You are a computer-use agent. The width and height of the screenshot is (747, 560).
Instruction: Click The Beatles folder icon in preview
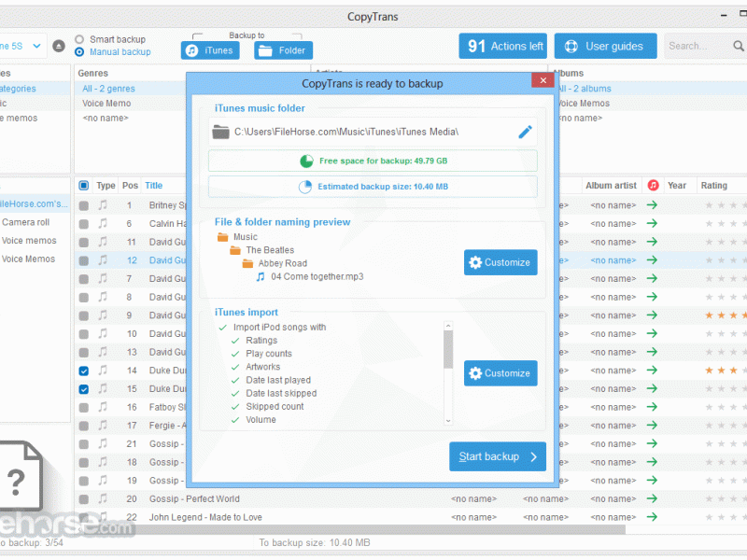click(235, 250)
